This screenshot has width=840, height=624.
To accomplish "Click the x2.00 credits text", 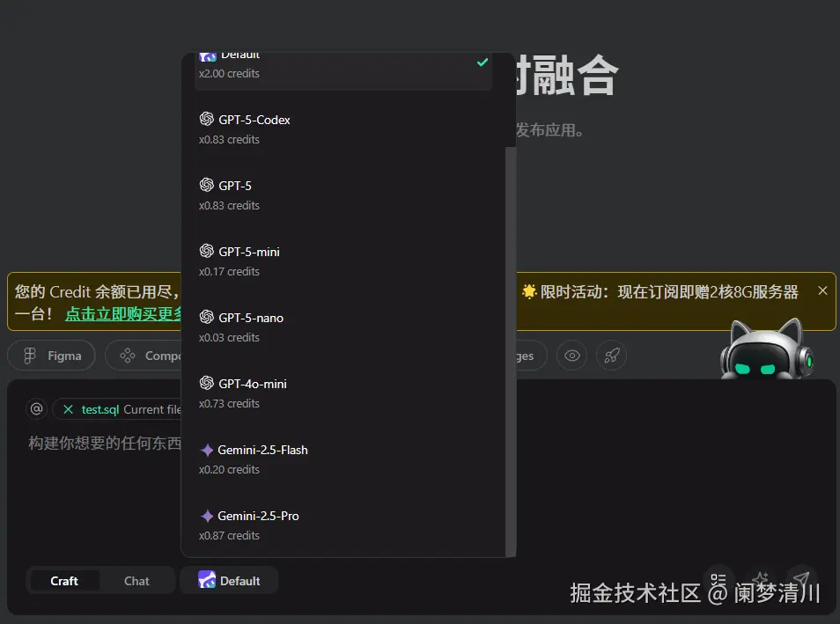I will 229,74.
